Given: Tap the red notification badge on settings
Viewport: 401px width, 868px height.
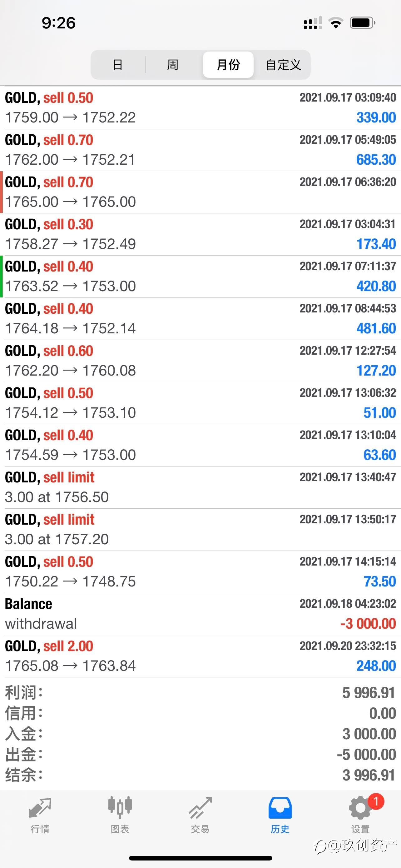Looking at the screenshot, I should (x=376, y=802).
